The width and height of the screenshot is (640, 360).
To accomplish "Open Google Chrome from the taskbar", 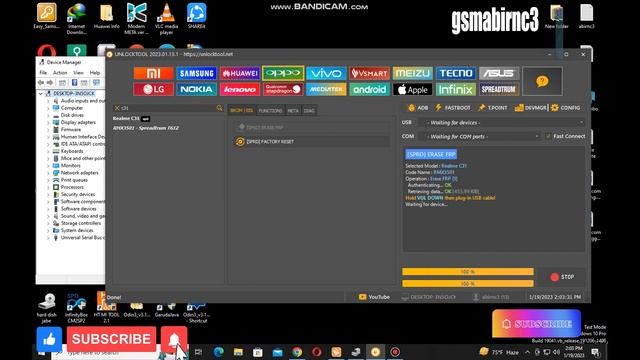I will tap(297, 352).
